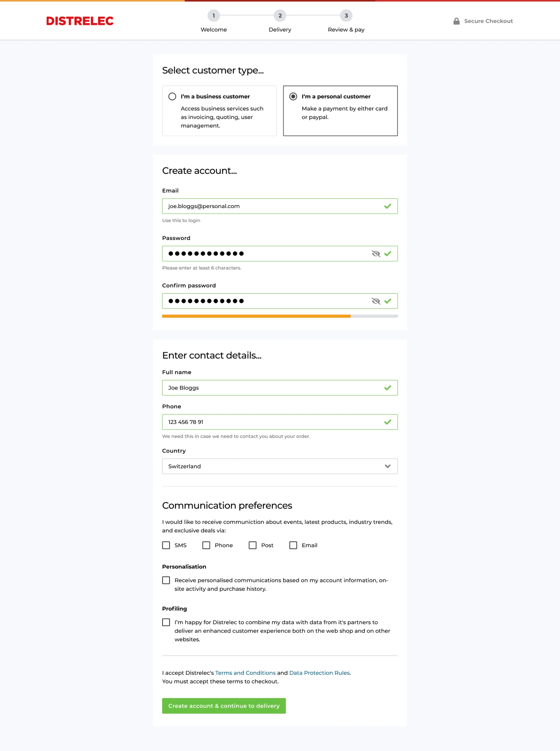The height and width of the screenshot is (751, 560).
Task: Click Create account & continue to delivery button
Action: pyautogui.click(x=223, y=705)
